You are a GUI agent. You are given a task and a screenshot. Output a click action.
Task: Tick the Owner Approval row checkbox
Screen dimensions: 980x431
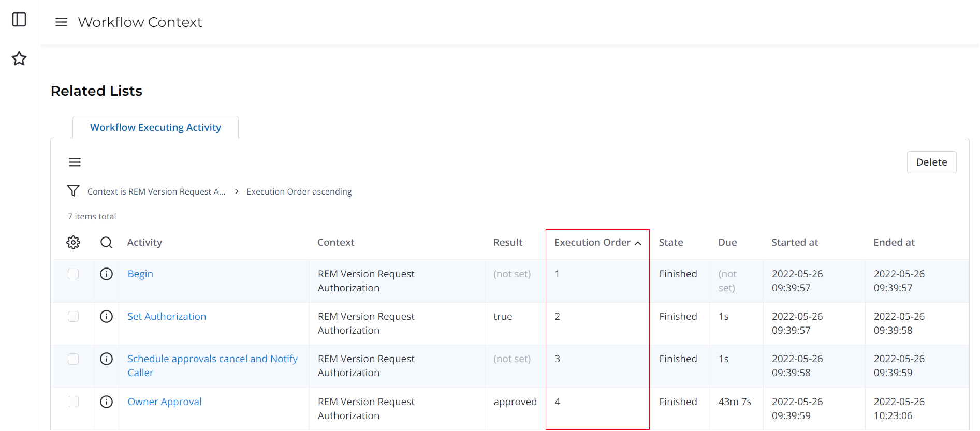[x=74, y=402]
